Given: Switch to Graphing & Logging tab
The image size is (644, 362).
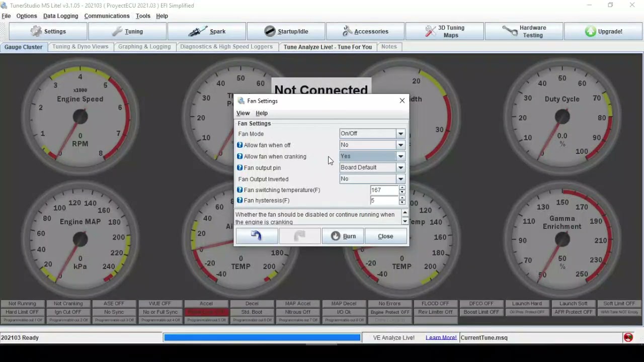Looking at the screenshot, I should click(144, 47).
